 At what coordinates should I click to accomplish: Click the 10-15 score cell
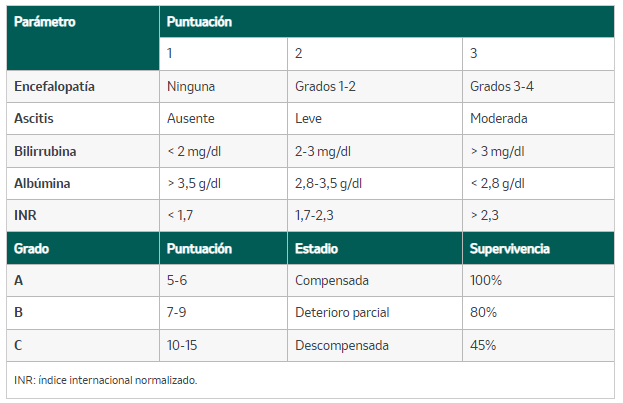pyautogui.click(x=223, y=345)
